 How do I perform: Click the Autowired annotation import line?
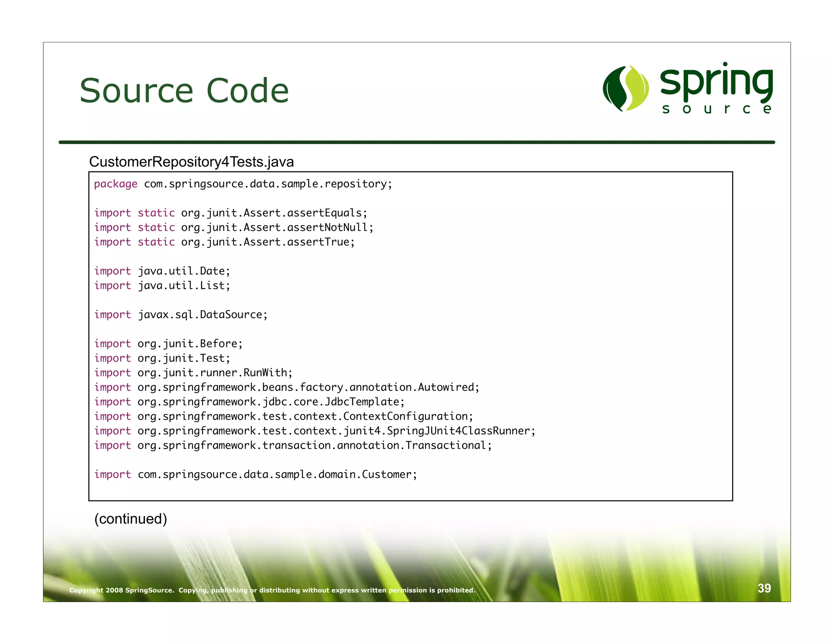[287, 387]
